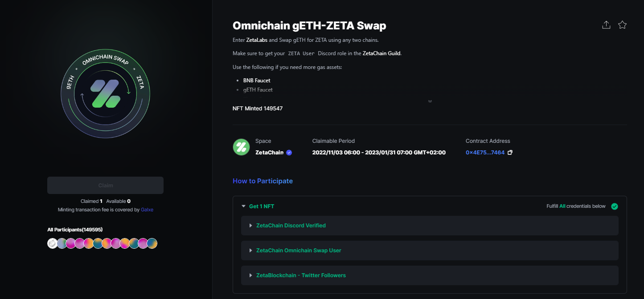Screen dimensions: 644x299
Task: Click the disabled Claim button
Action: [x=105, y=185]
